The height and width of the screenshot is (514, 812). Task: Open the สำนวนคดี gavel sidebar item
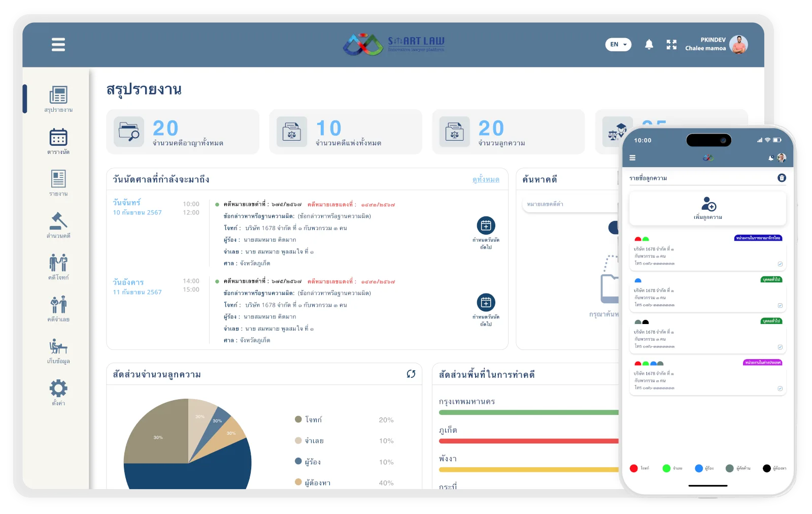coord(58,225)
